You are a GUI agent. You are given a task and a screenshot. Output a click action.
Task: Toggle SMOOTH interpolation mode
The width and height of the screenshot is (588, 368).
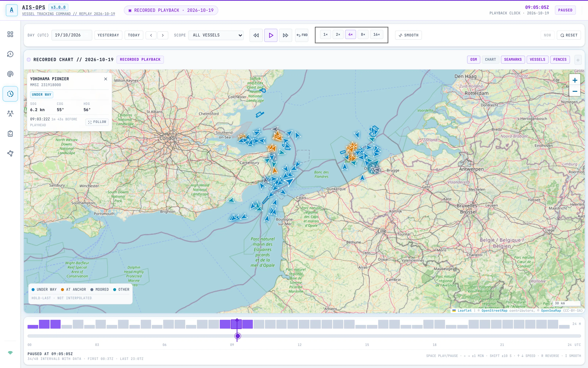tap(408, 35)
